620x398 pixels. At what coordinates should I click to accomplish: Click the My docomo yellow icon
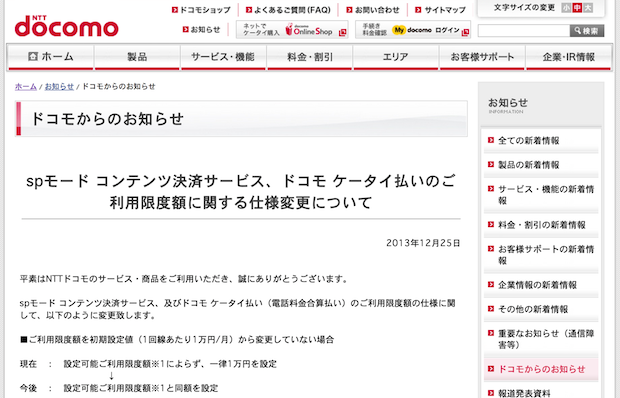pos(399,30)
